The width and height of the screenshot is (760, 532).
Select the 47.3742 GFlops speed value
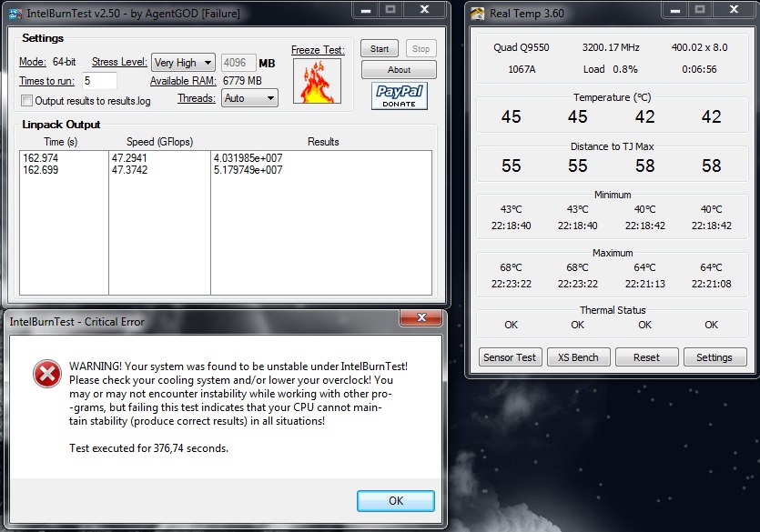pyautogui.click(x=129, y=170)
